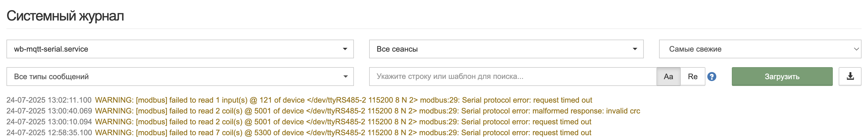Click the failed to read 7 coil(s) message

point(205,133)
